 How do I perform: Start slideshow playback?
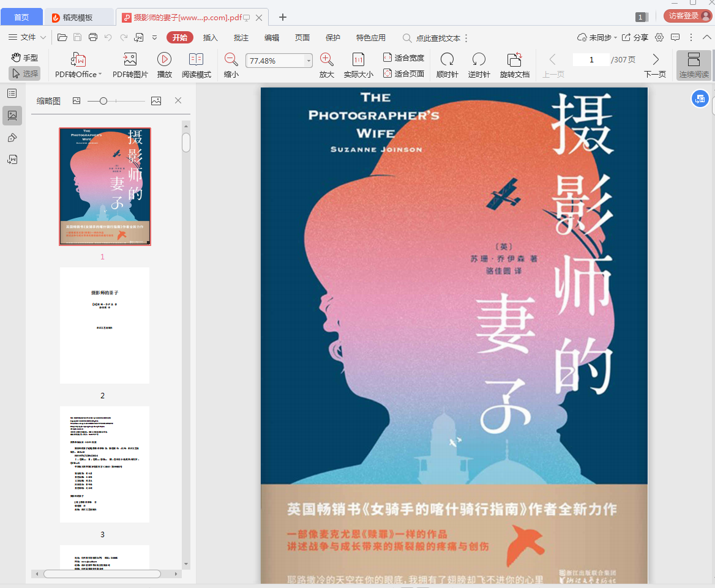[164, 65]
